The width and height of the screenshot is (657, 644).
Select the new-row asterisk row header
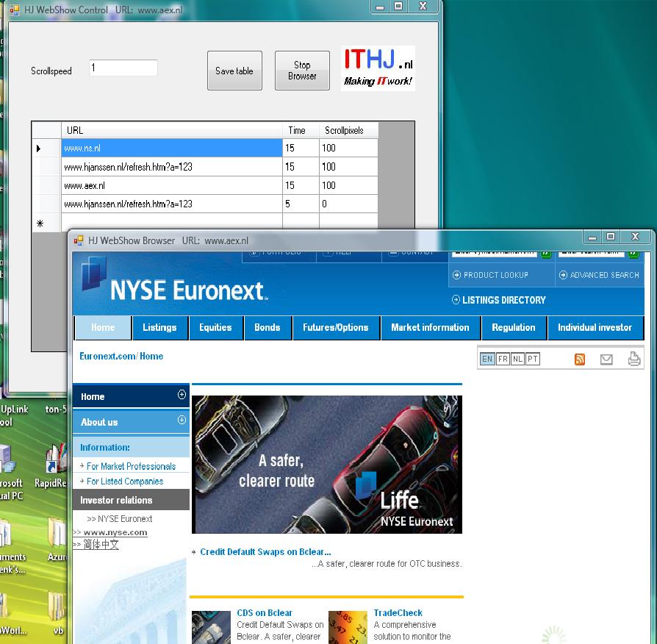[46, 223]
